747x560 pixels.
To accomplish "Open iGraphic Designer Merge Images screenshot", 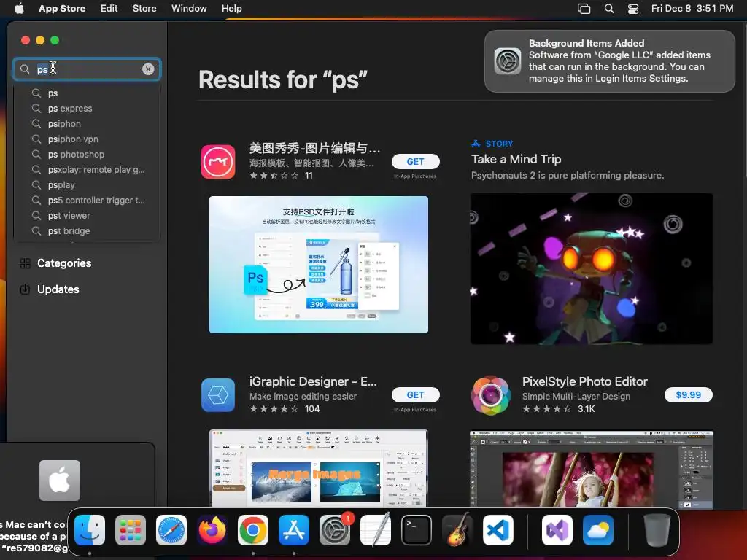I will (319, 468).
